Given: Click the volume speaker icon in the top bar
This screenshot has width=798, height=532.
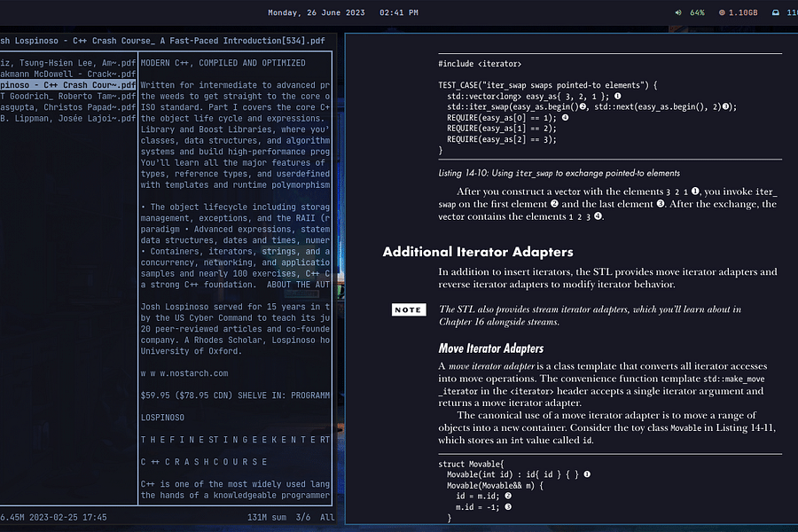Looking at the screenshot, I should (678, 12).
